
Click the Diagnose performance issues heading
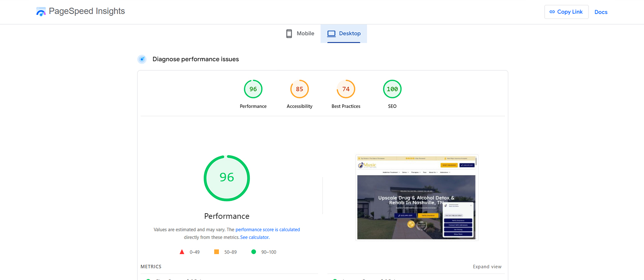click(195, 60)
